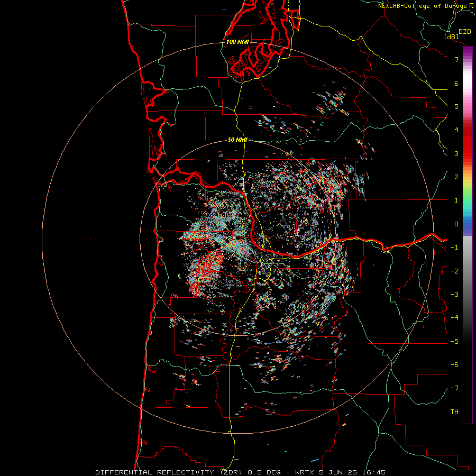Image resolution: width=476 pixels, height=476 pixels.
Task: Click the "0" tick label on the color scale
Action: click(x=456, y=224)
